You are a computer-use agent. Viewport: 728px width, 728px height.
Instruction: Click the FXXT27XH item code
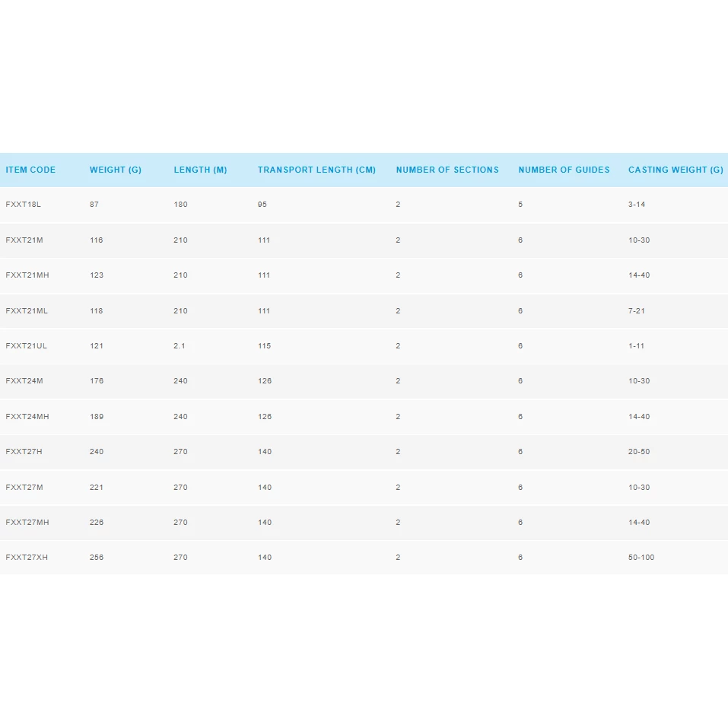27,558
